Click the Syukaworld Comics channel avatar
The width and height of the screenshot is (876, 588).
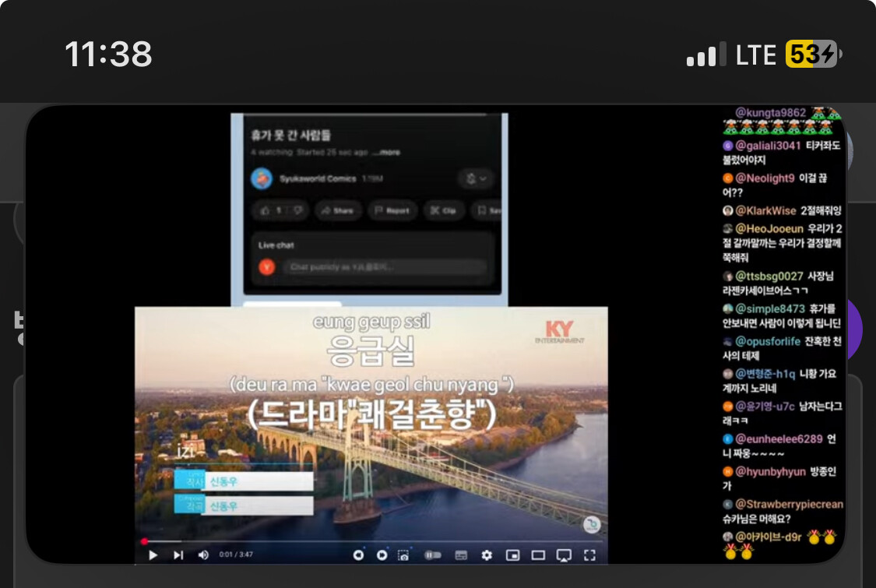[262, 178]
